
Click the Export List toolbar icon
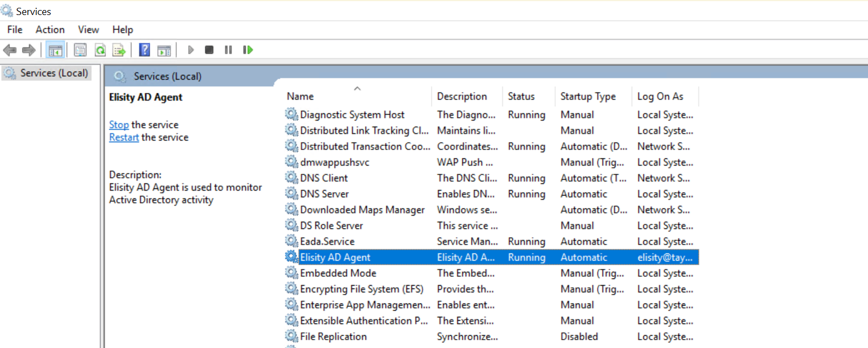(x=119, y=50)
